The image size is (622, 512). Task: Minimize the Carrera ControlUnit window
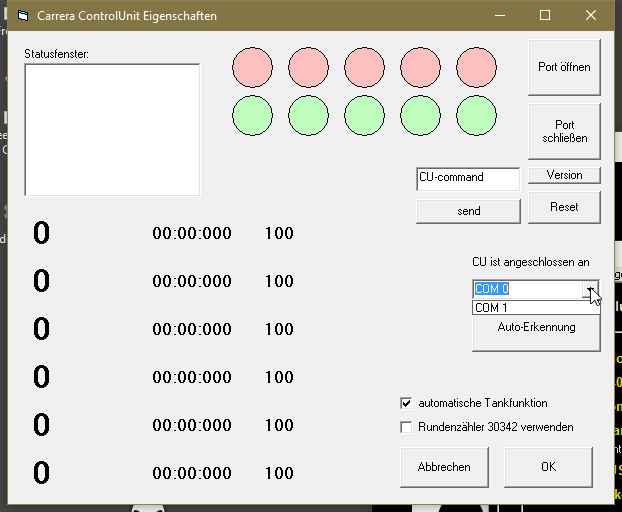pyautogui.click(x=500, y=15)
